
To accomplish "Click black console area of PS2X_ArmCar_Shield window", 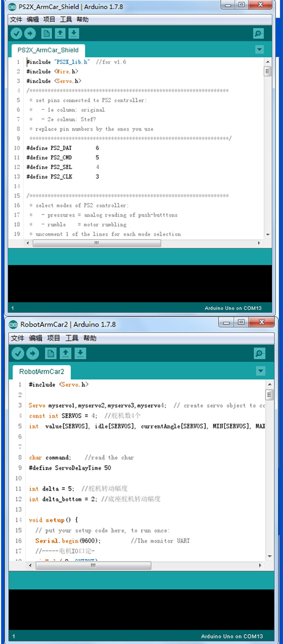I will 140,284.
